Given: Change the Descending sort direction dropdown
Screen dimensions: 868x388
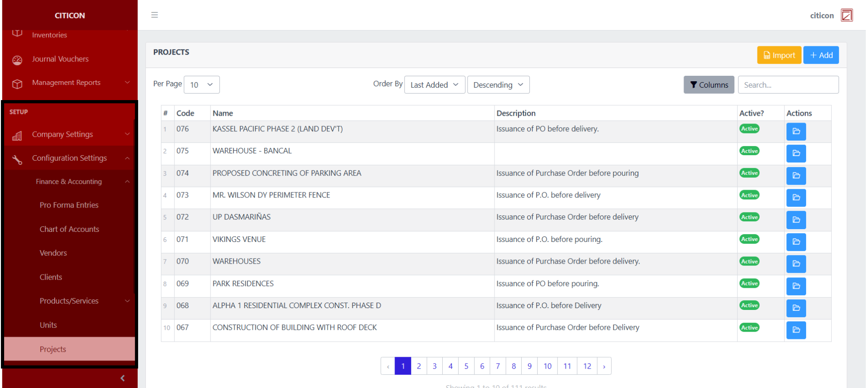Looking at the screenshot, I should pos(498,85).
